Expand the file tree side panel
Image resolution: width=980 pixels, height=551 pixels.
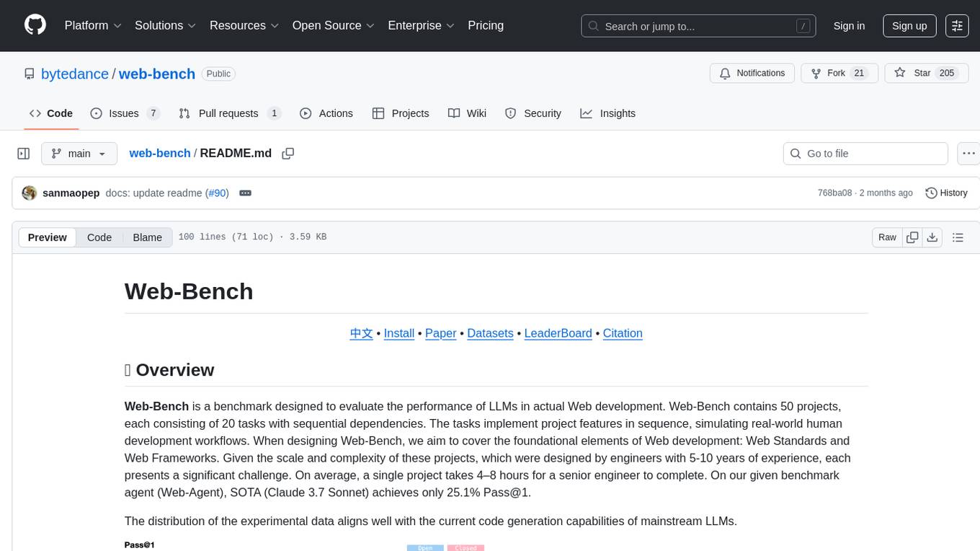pyautogui.click(x=24, y=154)
